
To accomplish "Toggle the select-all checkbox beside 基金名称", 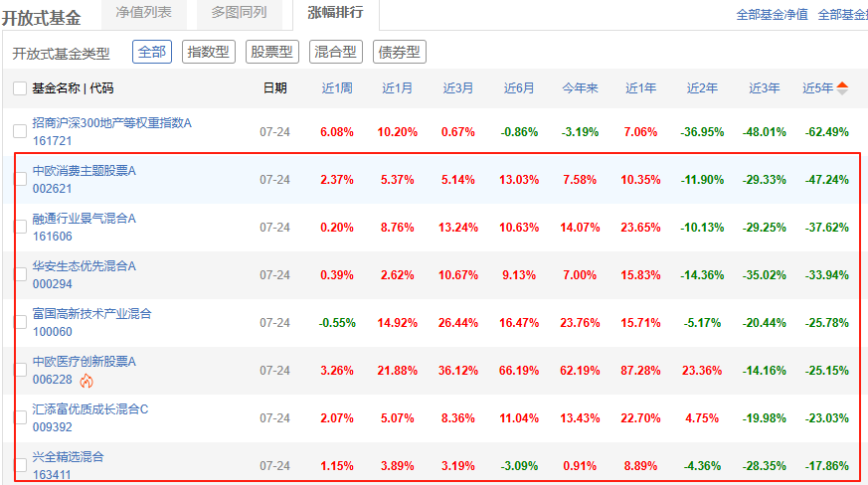I will point(20,88).
